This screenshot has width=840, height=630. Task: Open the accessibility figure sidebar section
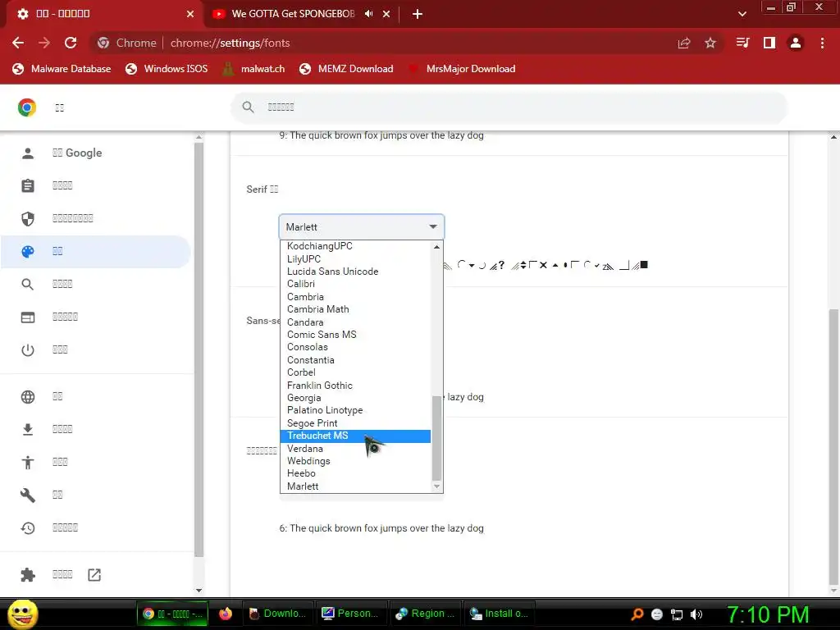click(x=28, y=463)
